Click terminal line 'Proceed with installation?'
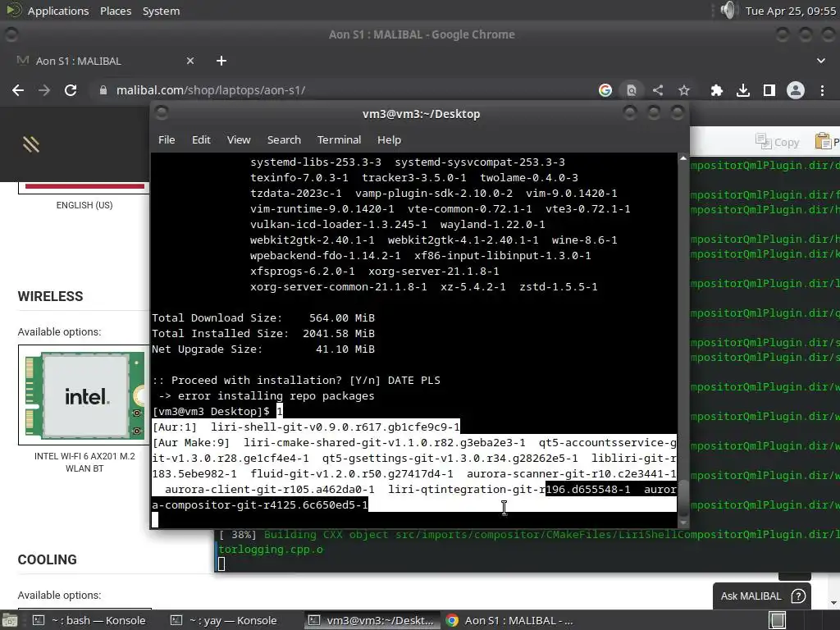This screenshot has height=630, width=840. point(295,381)
